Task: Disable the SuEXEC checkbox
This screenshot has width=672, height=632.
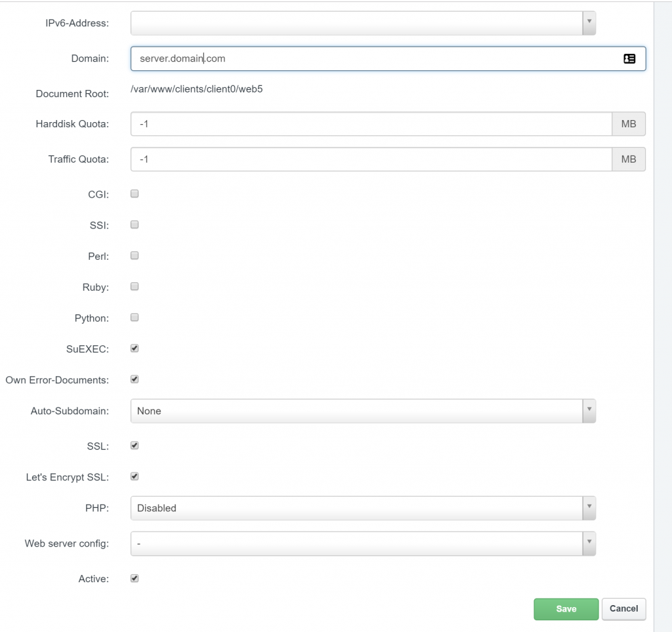Action: (x=134, y=348)
